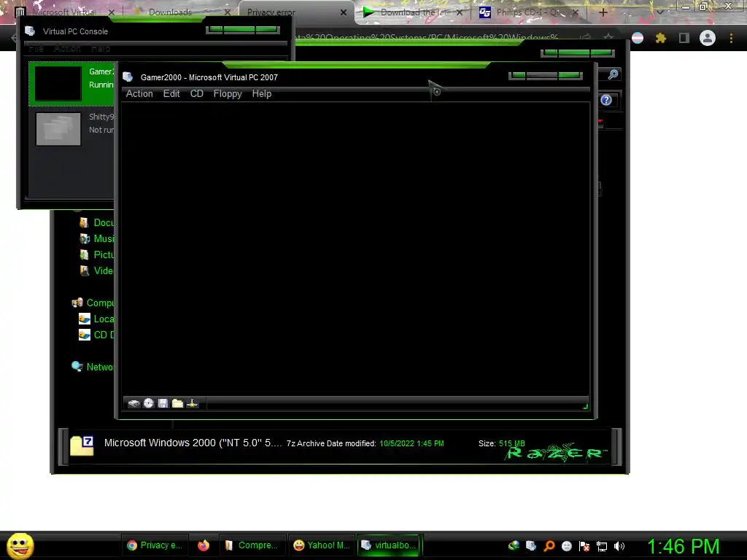
Task: Click the 1:46 PM taskbar clock
Action: coord(683,546)
